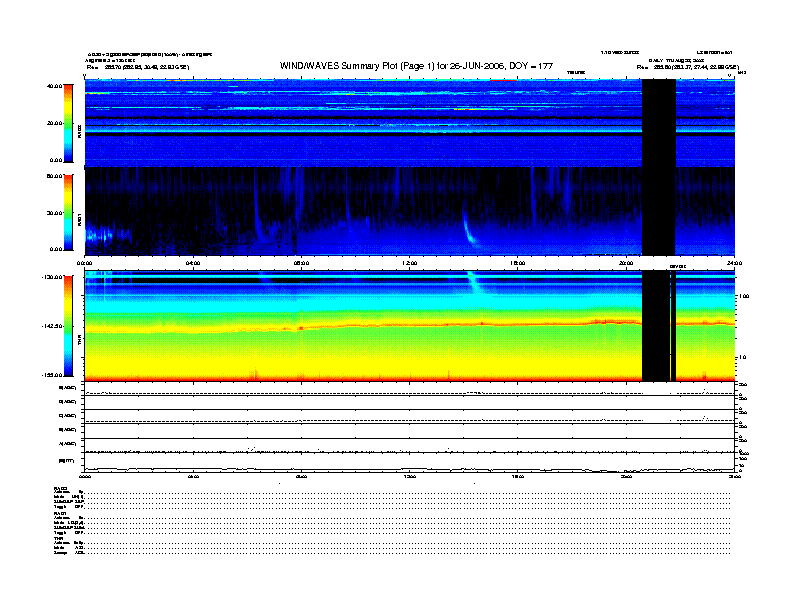Click the -155.00 tick on TNR color scale
The width and height of the screenshot is (792, 612).
click(53, 375)
